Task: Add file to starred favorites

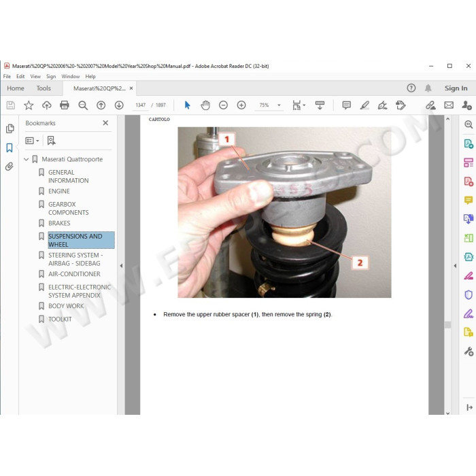Action: (29, 105)
